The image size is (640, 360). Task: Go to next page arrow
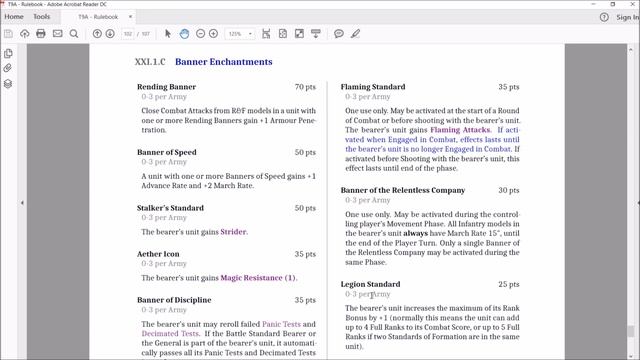(110, 34)
